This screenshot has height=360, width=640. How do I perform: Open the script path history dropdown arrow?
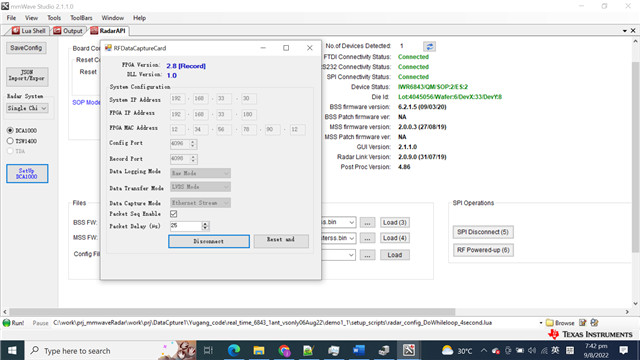click(541, 322)
